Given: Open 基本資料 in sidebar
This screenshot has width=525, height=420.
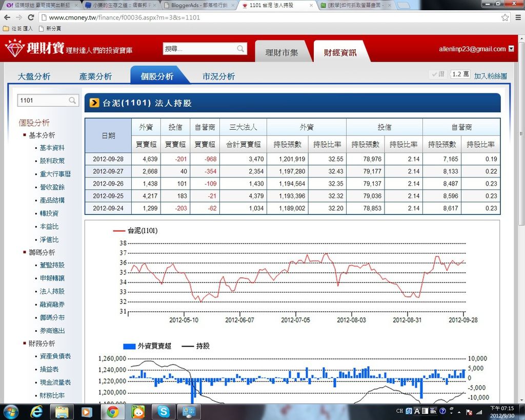Looking at the screenshot, I should (x=52, y=148).
